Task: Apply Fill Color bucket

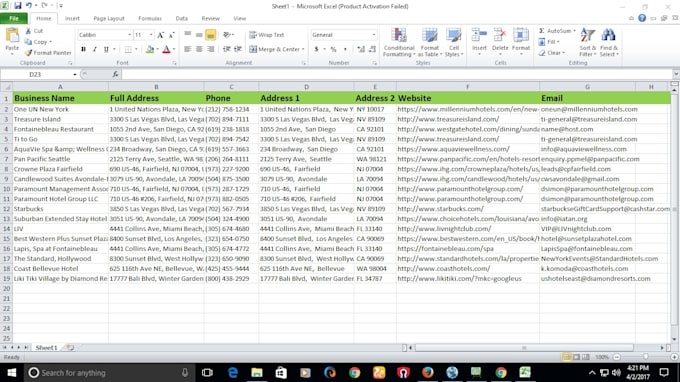Action: tap(150, 49)
